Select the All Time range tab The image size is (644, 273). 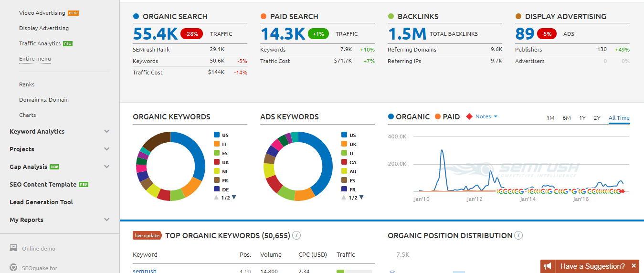pos(619,118)
